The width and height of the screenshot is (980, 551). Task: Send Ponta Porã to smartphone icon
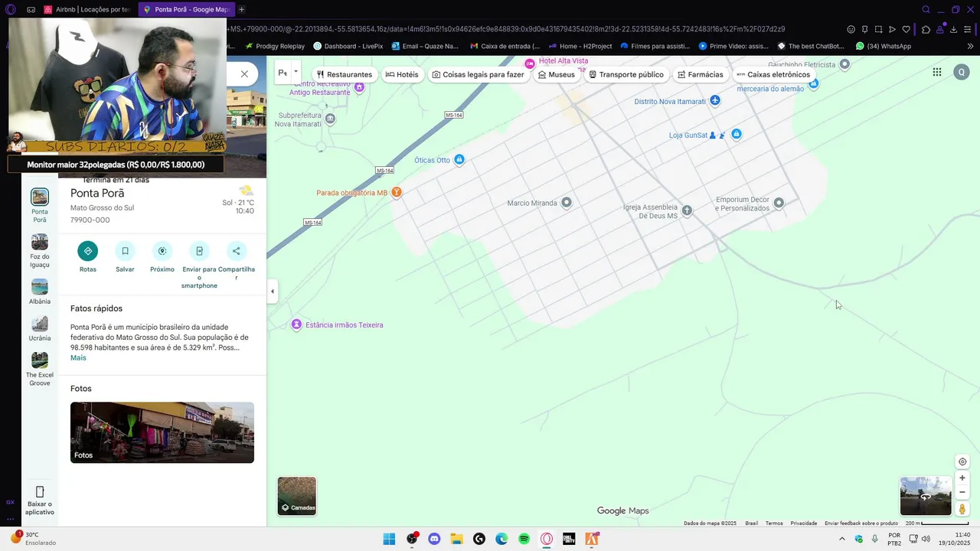[x=199, y=251]
